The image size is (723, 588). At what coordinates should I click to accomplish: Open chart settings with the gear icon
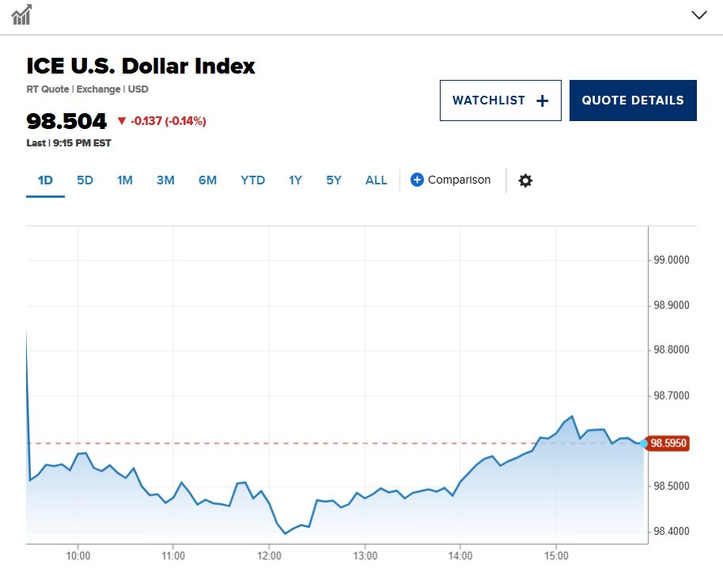[x=525, y=180]
